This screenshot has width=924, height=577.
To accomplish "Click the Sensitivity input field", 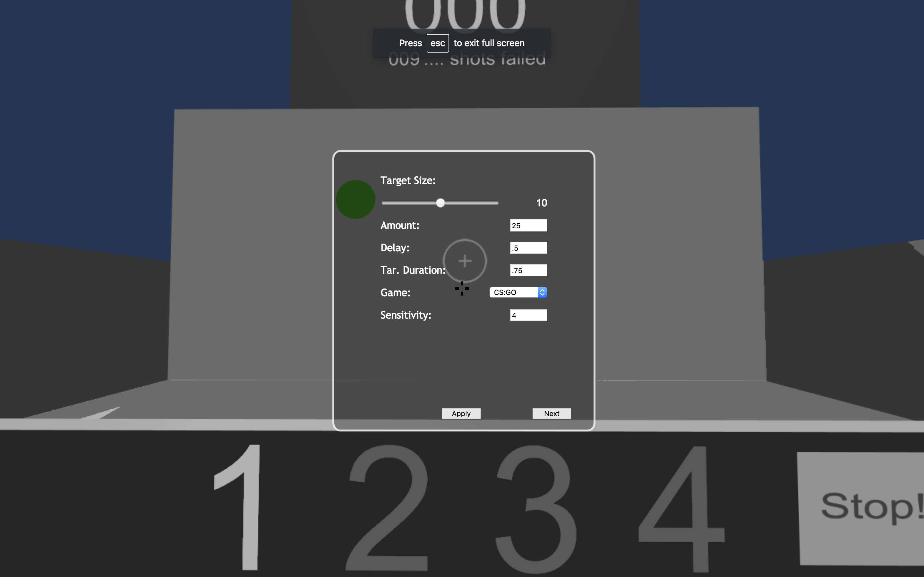I will (528, 314).
